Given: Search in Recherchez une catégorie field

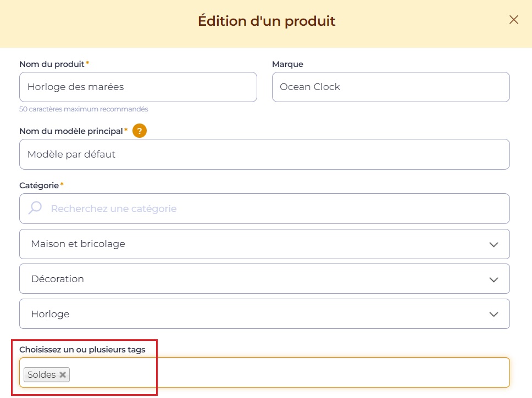Looking at the screenshot, I should pyautogui.click(x=265, y=209).
